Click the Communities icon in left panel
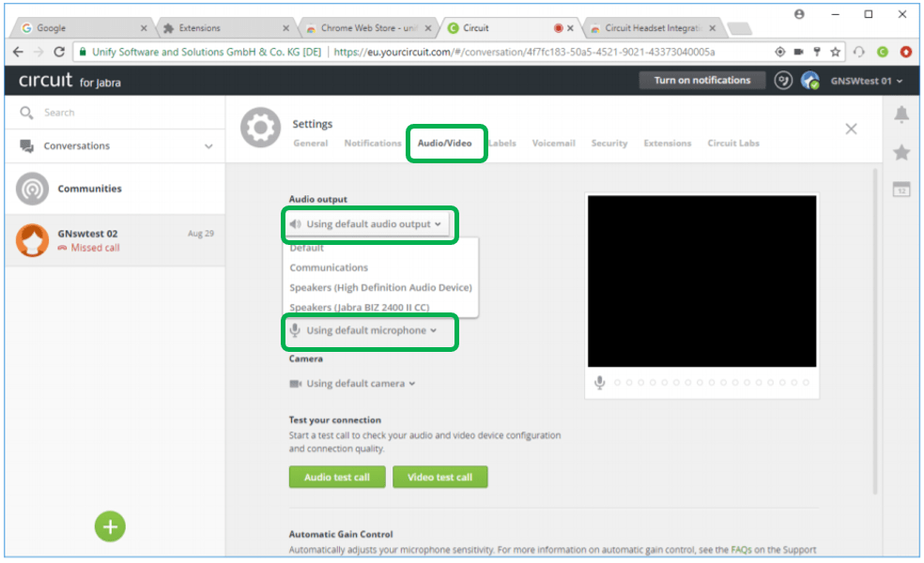The image size is (924, 563). tap(33, 189)
